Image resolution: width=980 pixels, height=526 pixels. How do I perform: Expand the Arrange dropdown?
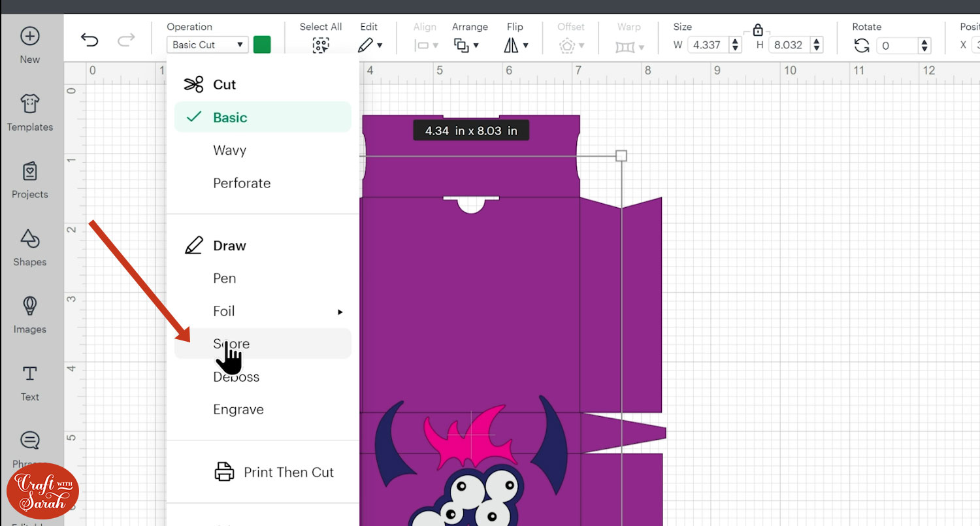pos(466,45)
